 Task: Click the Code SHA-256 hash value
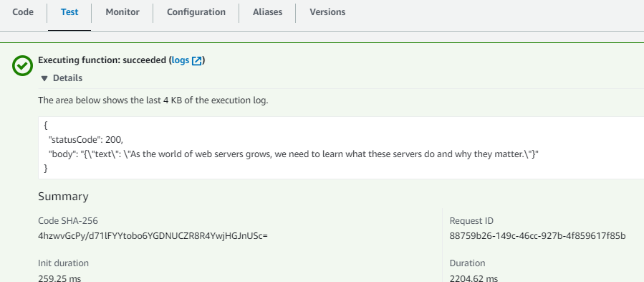point(153,236)
